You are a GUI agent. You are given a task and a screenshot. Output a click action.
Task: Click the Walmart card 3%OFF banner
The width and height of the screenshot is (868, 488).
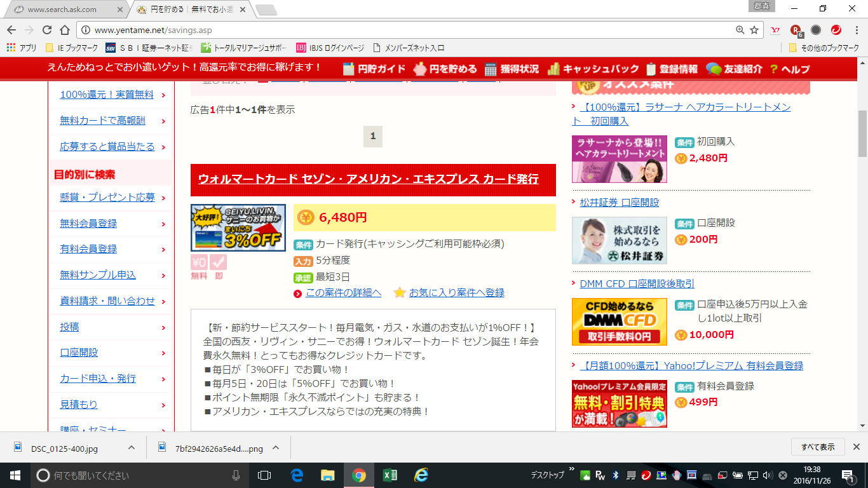pos(238,227)
